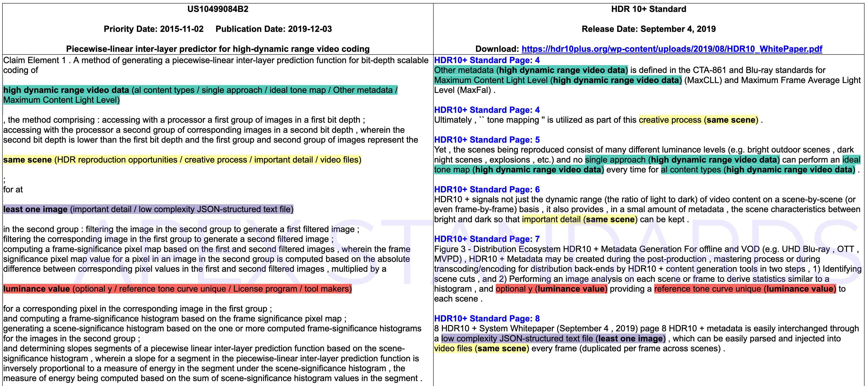
Task: Click the patent number US10499084B2 heading
Action: pos(218,9)
